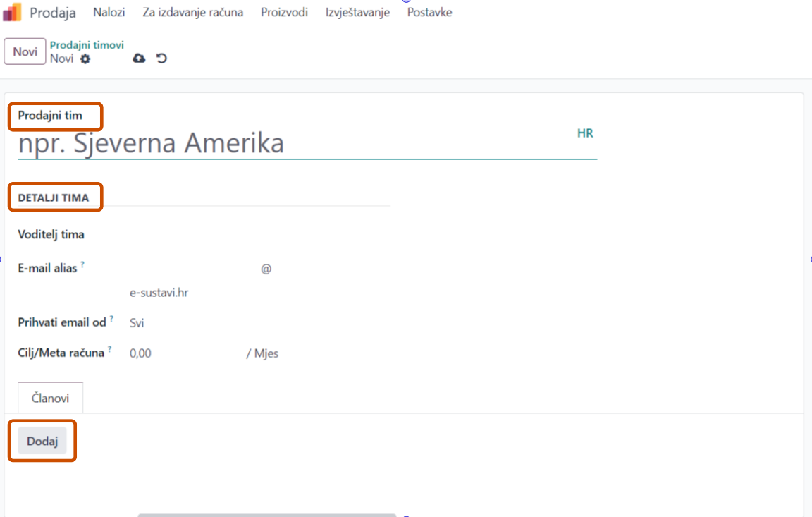Click the help icon beside Prihvati email od

point(111,319)
